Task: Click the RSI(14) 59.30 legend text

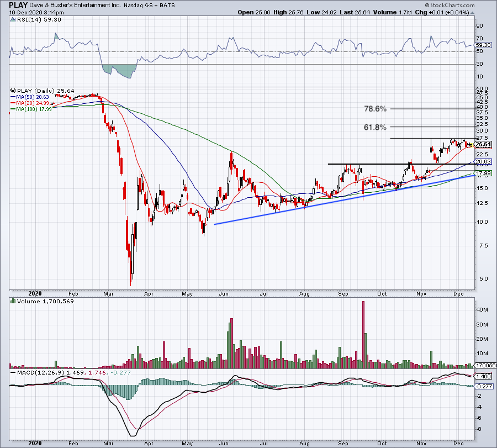Action: pos(39,20)
